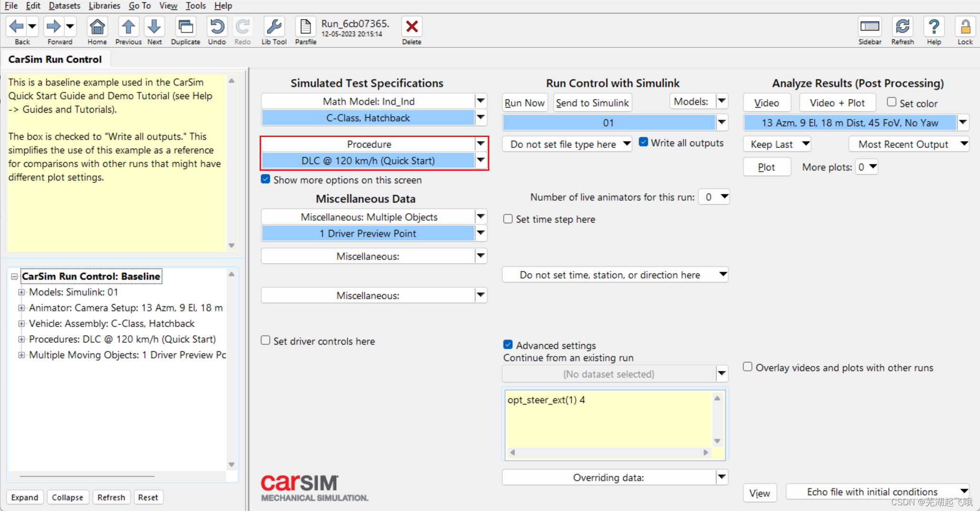Viewport: 980px width, 511px height.
Task: Click the Undo icon
Action: (x=217, y=27)
